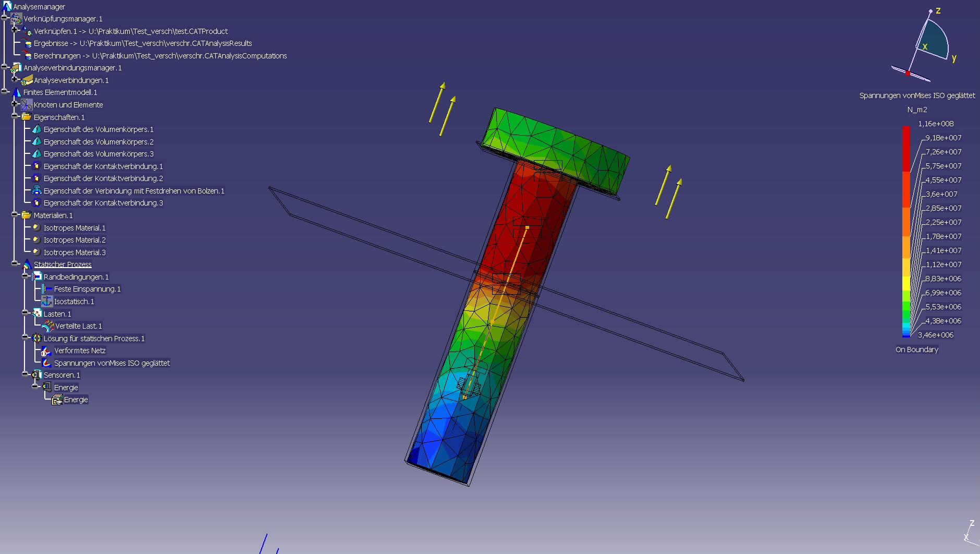Click the Verknüpfungsmanager.1 node icon
The height and width of the screenshot is (554, 980).
[17, 19]
